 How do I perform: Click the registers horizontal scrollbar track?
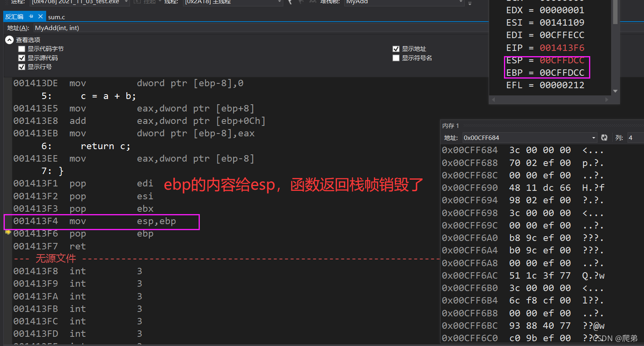pos(550,99)
